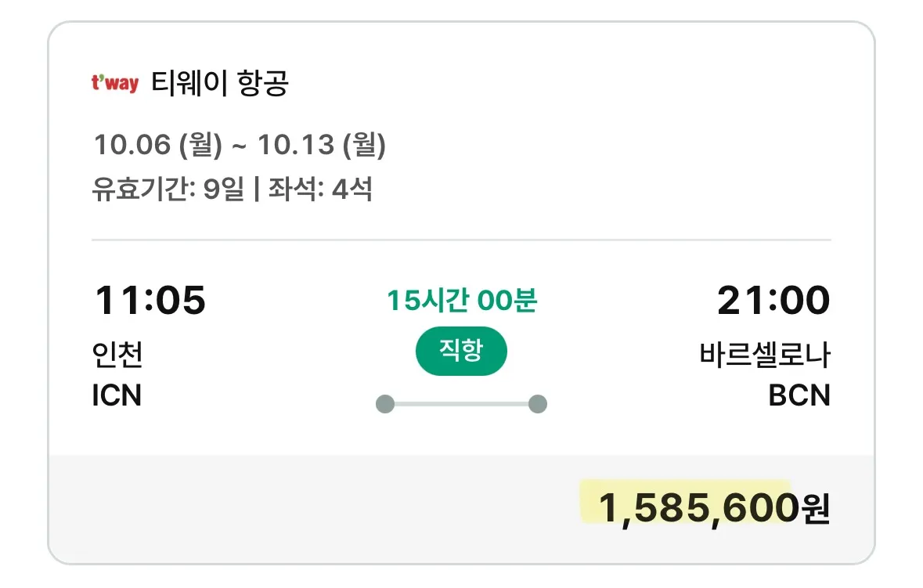Click the departure time 11:05

pyautogui.click(x=150, y=300)
